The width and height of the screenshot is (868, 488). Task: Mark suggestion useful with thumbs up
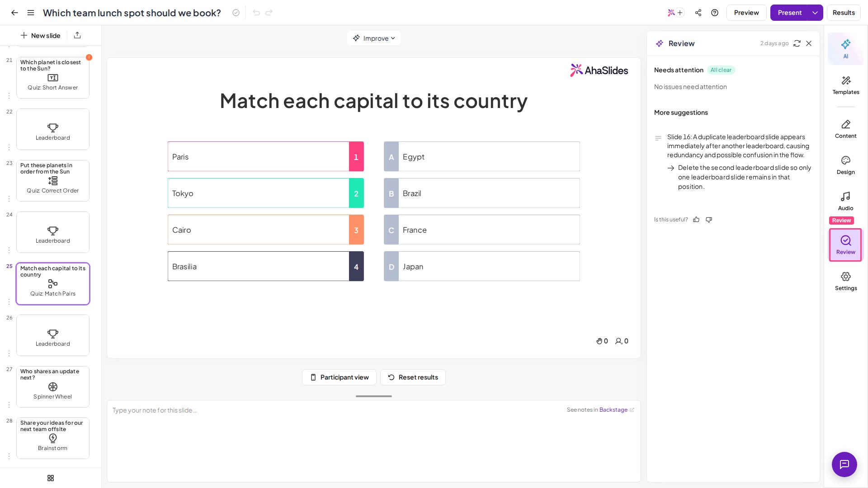[696, 220]
